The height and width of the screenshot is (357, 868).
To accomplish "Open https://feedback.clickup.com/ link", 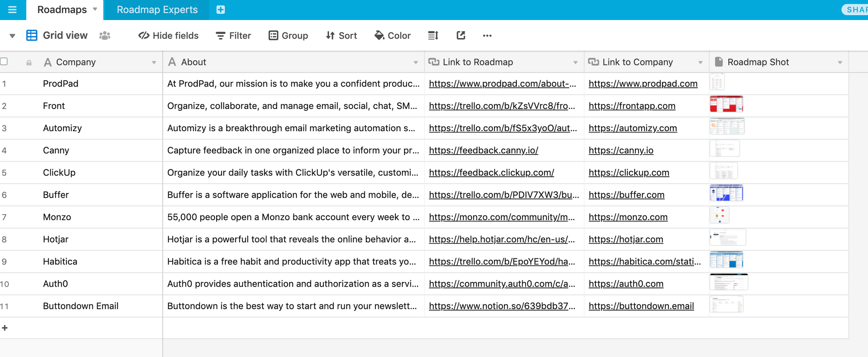I will coord(491,172).
